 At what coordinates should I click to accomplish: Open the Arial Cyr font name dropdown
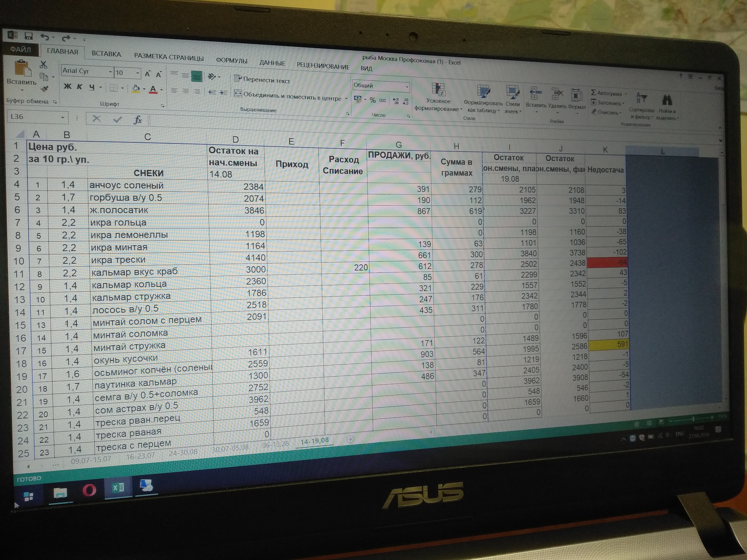tap(110, 72)
